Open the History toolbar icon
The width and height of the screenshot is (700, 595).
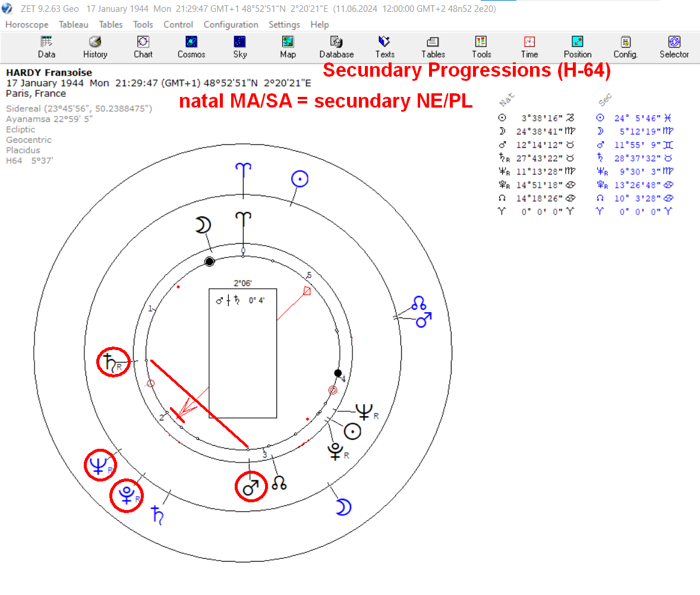pyautogui.click(x=95, y=48)
